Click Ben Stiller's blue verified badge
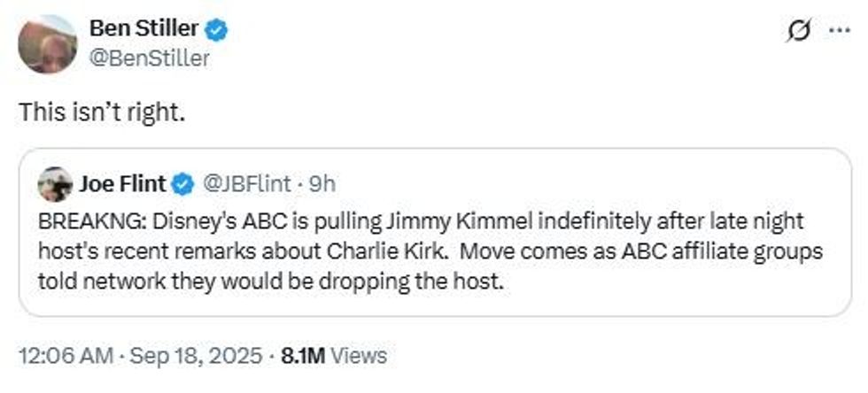868x393 pixels. 218,30
